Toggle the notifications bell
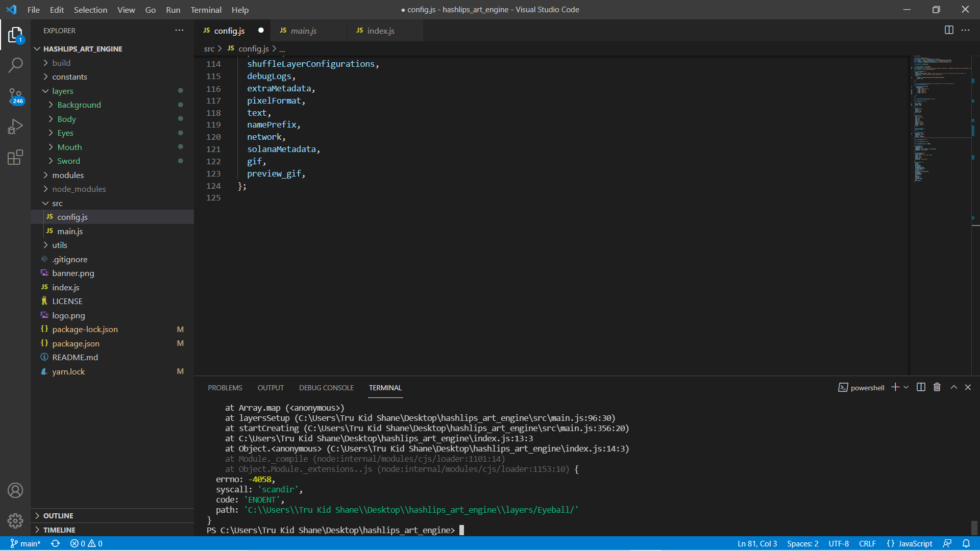 click(x=967, y=543)
